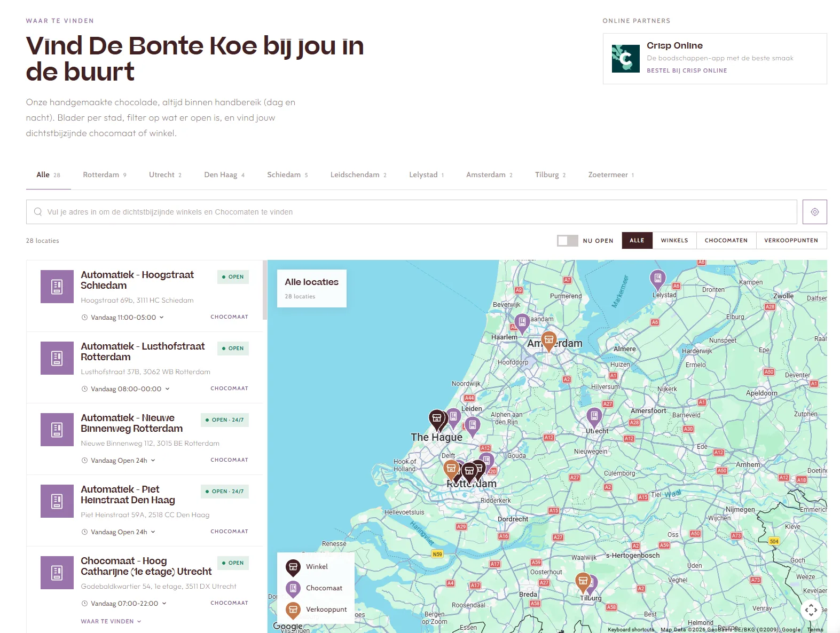Viewport: 840px width, 633px height.
Task: Filter by Verkooppunten
Action: [x=791, y=241]
